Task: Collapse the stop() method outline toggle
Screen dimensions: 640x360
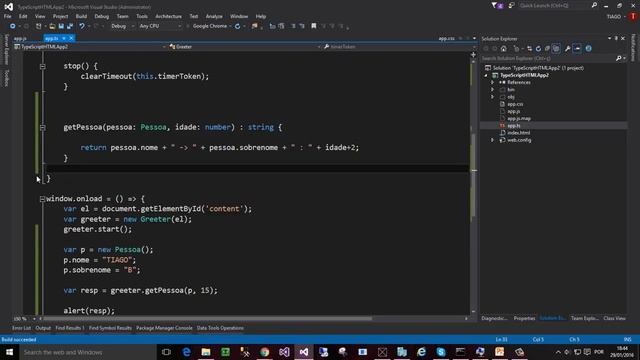Action: click(42, 66)
